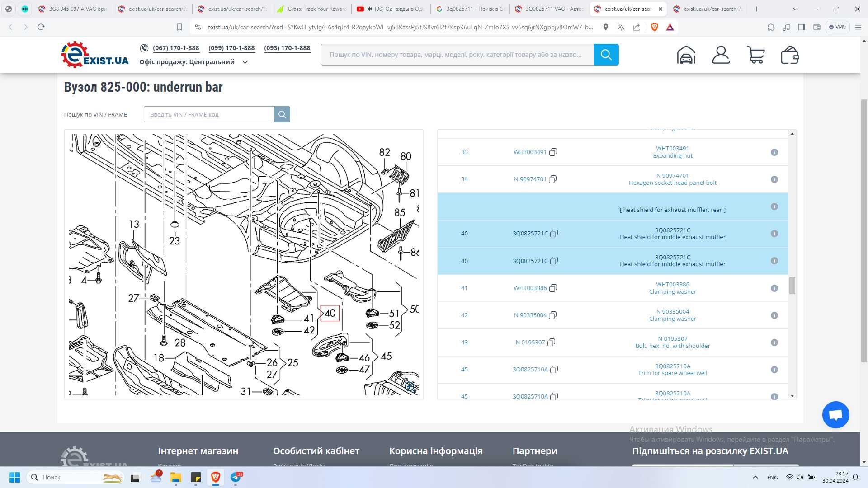Image resolution: width=868 pixels, height=488 pixels.
Task: Toggle the Brave VPN button
Action: (837, 27)
